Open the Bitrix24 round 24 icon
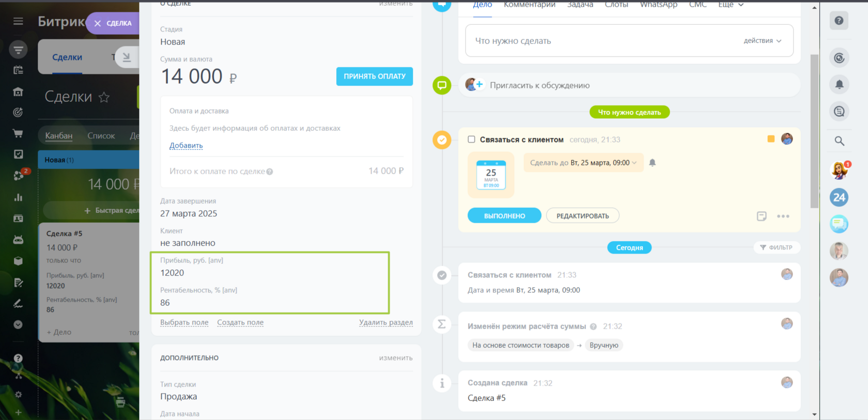 (839, 197)
